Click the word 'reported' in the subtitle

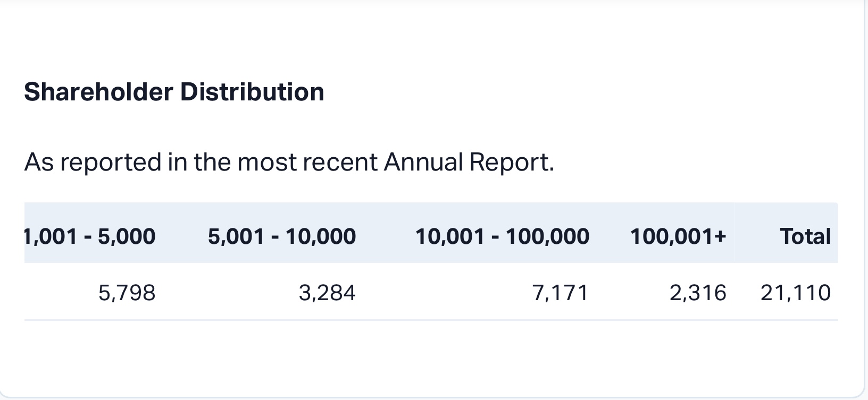(111, 162)
